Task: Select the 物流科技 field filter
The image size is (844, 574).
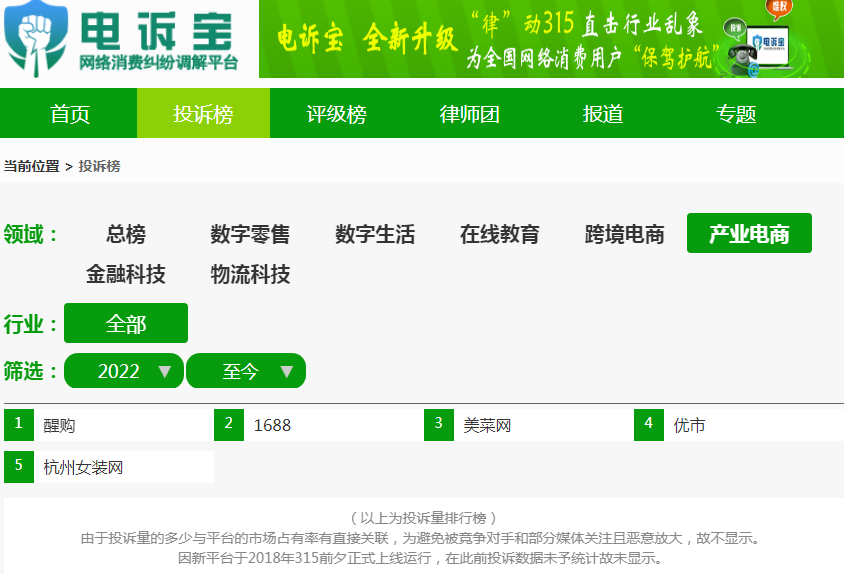Action: [x=250, y=274]
